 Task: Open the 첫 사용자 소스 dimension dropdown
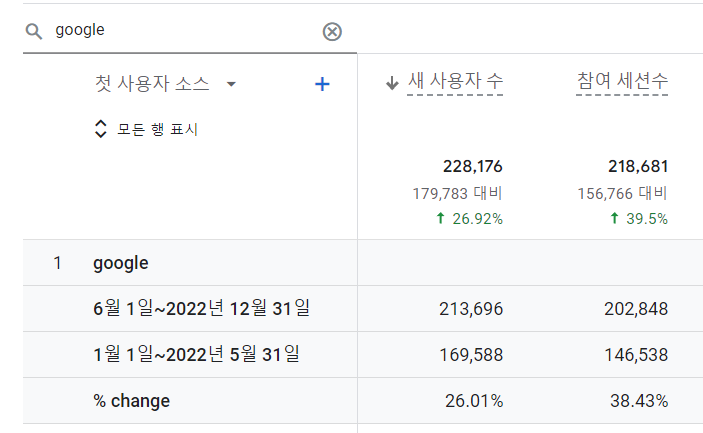165,84
